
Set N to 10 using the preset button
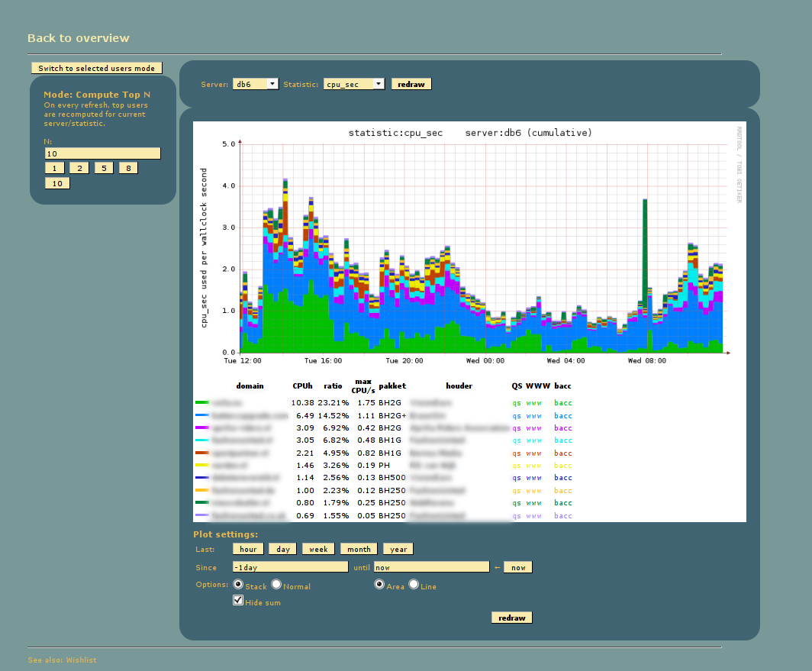click(56, 182)
